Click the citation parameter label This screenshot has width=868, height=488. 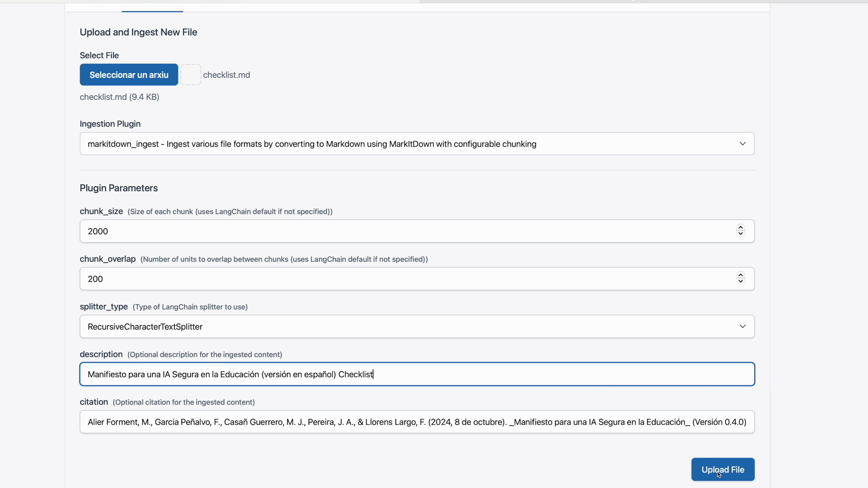coord(94,402)
